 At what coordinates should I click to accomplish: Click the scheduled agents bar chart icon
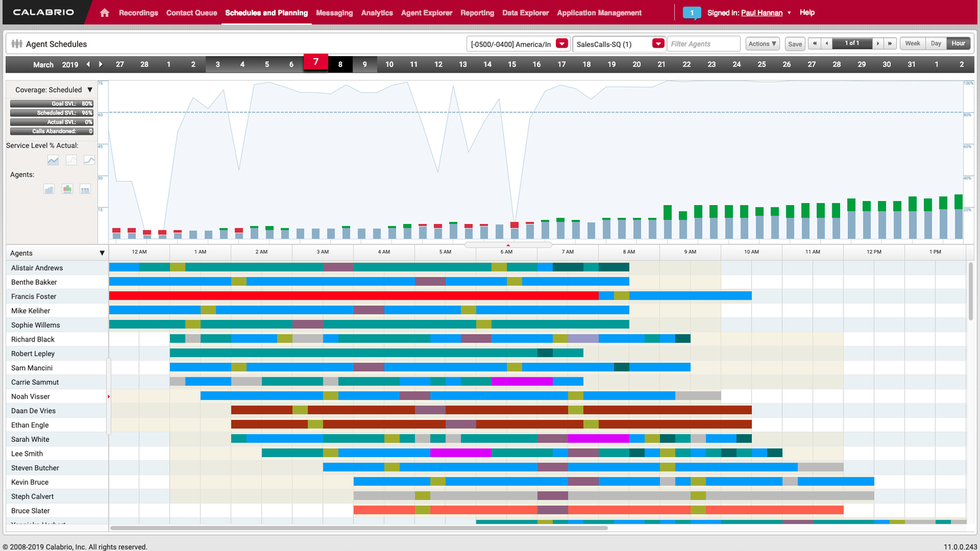pyautogui.click(x=49, y=189)
